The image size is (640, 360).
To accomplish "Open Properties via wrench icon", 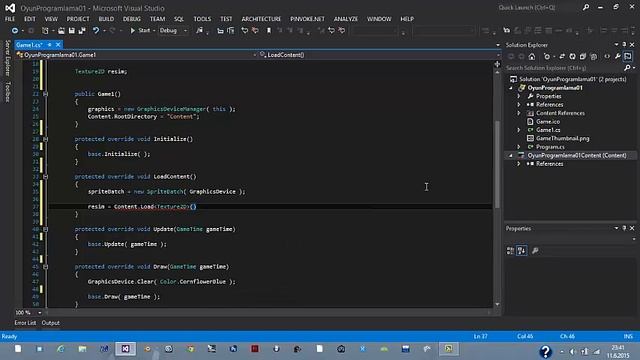I will (x=618, y=57).
